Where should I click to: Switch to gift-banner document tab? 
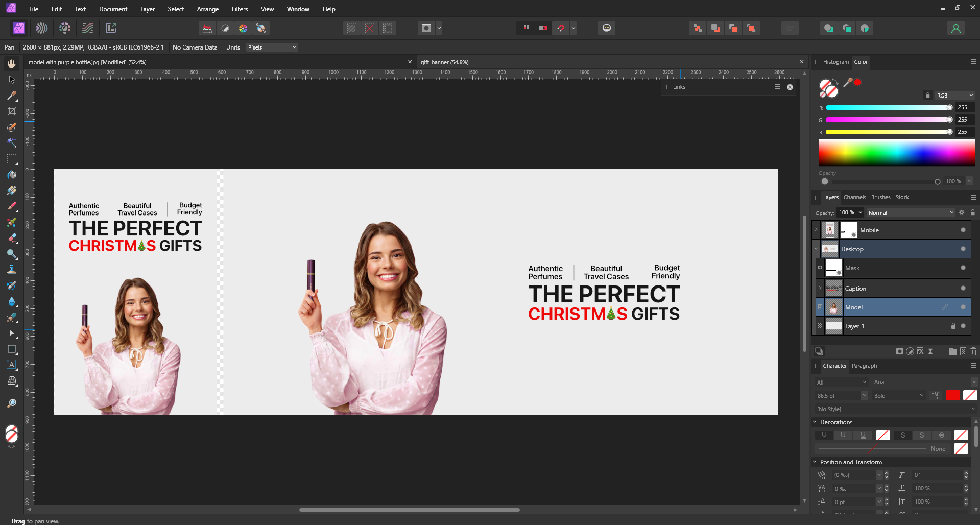[x=444, y=62]
